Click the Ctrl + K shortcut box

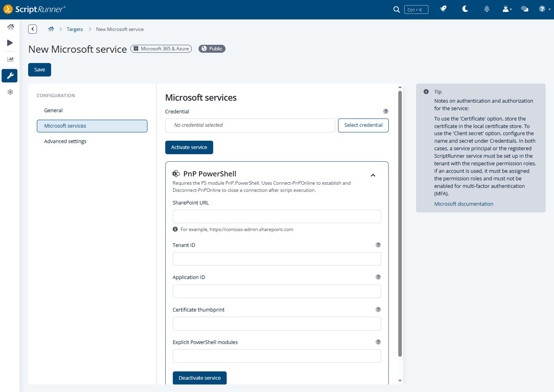[x=416, y=10]
